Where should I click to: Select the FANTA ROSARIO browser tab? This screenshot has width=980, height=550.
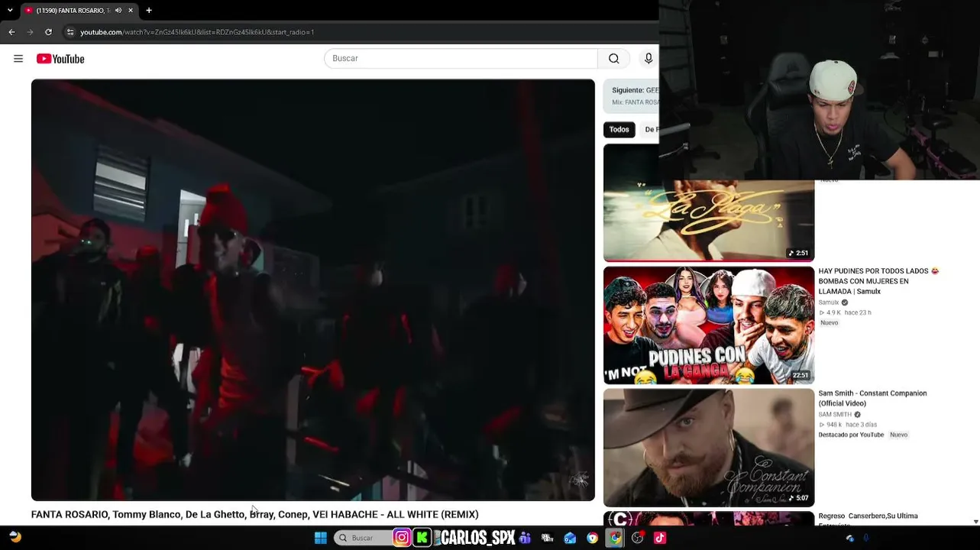78,11
